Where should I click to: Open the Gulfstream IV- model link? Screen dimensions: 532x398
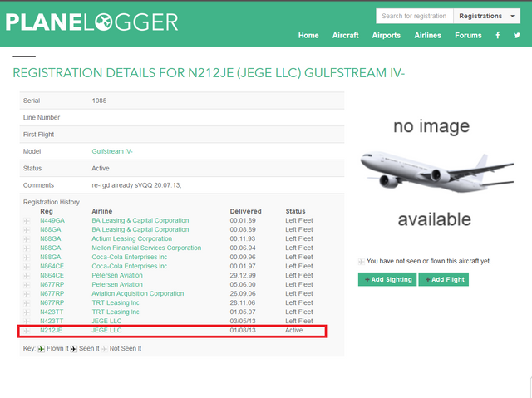[x=112, y=151]
